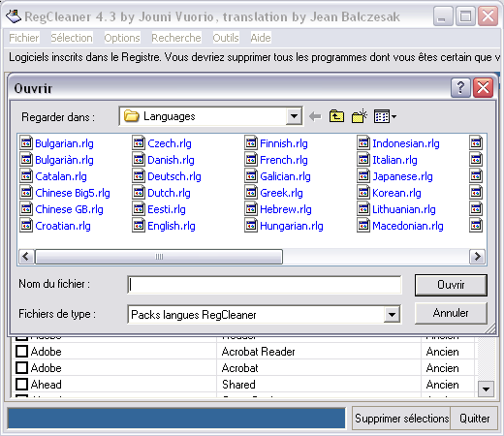504x436 pixels.
Task: Go up one folder level
Action: click(x=336, y=116)
